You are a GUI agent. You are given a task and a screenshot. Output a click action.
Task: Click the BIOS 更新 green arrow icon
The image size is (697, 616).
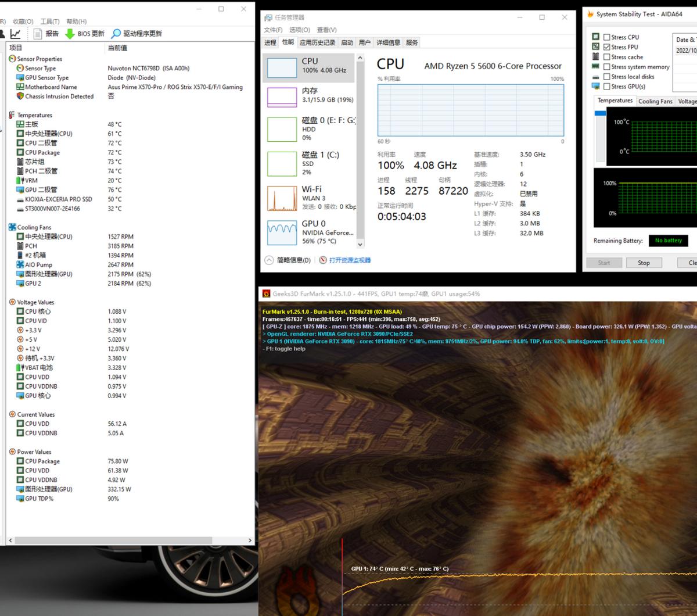pos(70,34)
